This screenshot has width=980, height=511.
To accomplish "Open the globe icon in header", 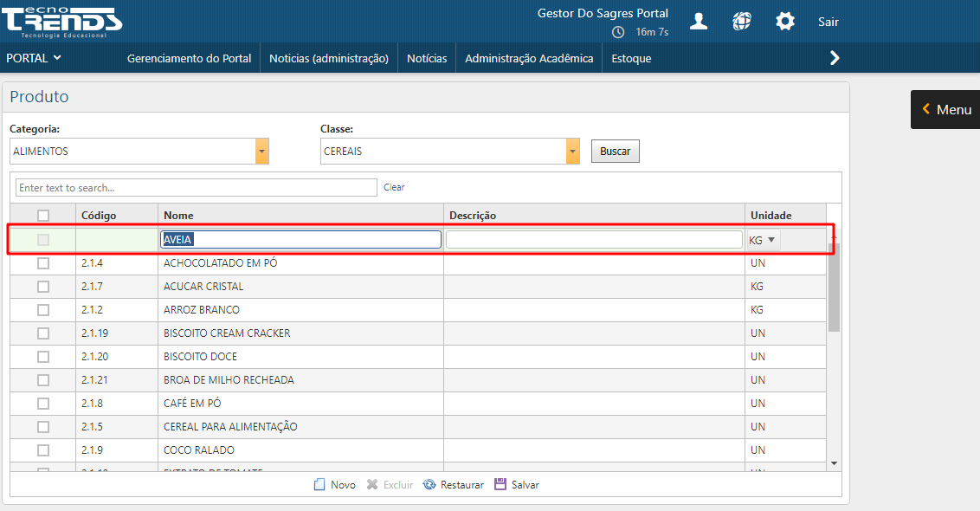I will (x=742, y=22).
